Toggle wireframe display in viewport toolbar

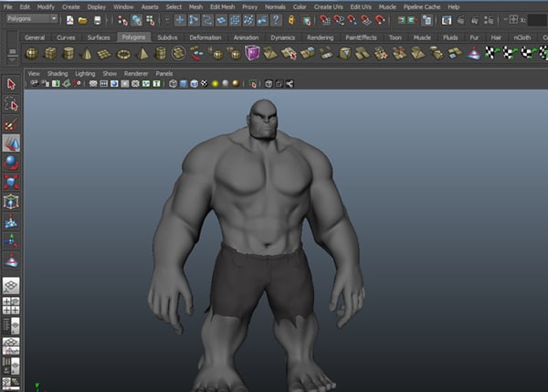(173, 83)
